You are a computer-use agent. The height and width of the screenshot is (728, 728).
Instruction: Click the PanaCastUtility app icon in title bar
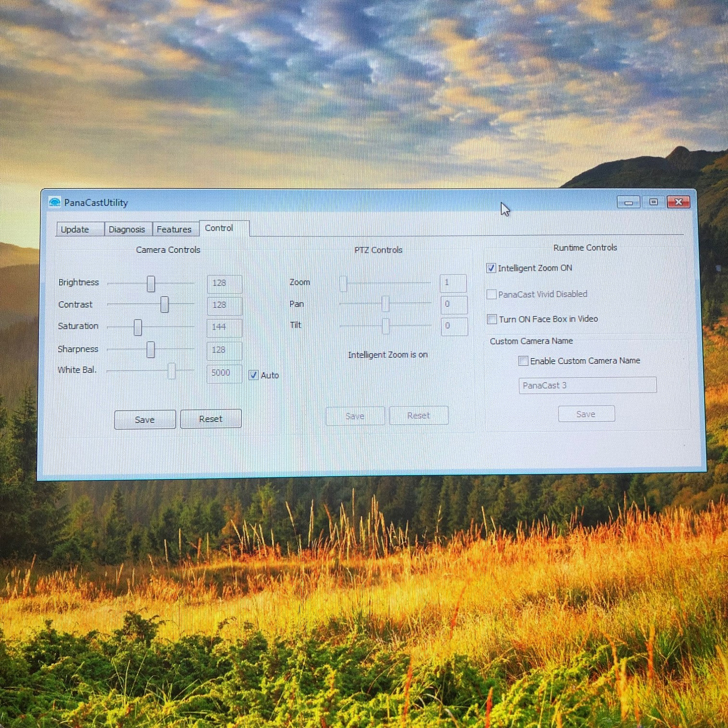pos(55,202)
